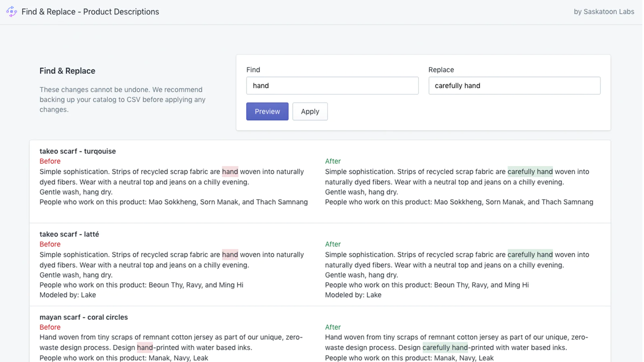Select the takeo scarf - latté product title
This screenshot has width=644, height=362.
pyautogui.click(x=69, y=234)
